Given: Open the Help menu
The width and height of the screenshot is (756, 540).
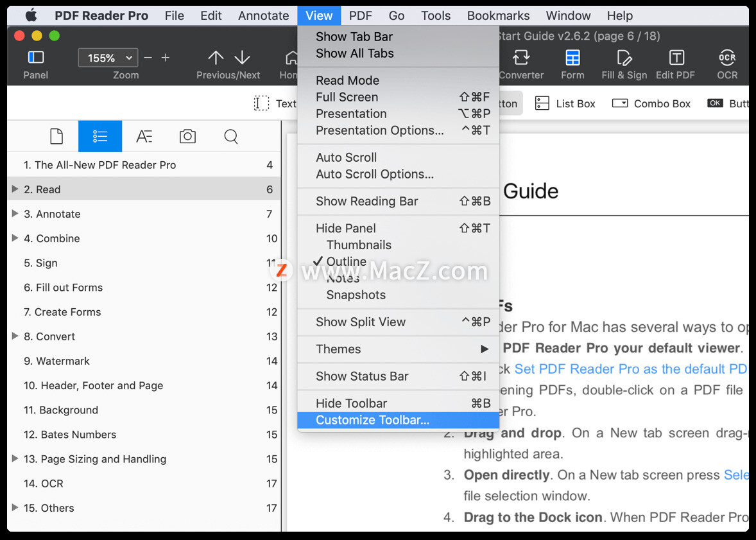Looking at the screenshot, I should tap(619, 15).
